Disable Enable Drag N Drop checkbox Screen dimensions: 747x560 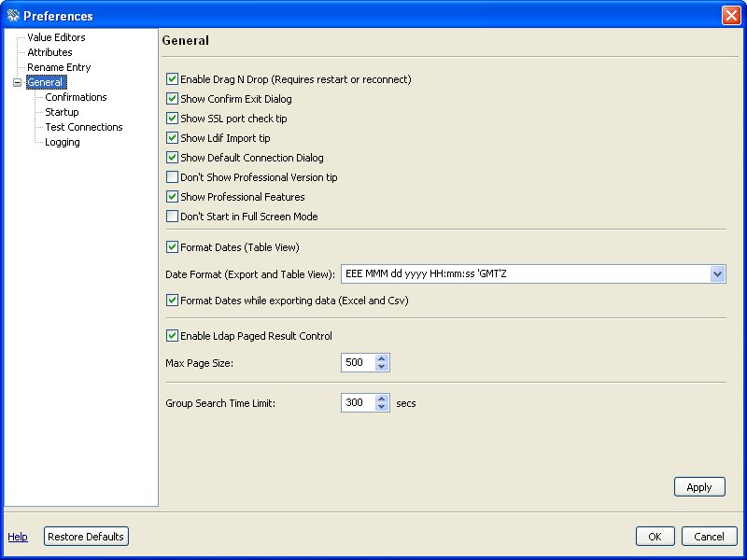[x=172, y=79]
